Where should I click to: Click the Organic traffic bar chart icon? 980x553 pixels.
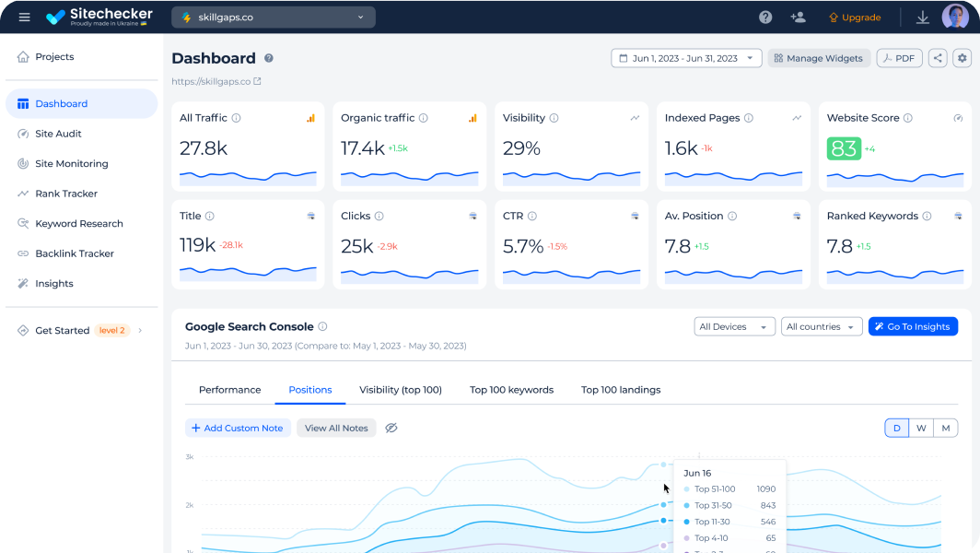(x=472, y=118)
